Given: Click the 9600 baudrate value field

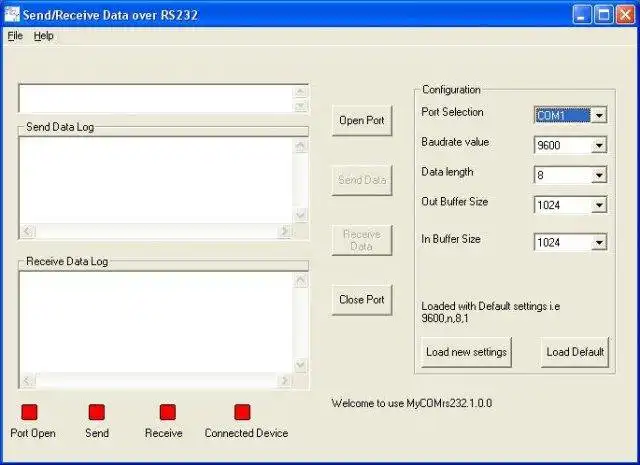Looking at the screenshot, I should [x=562, y=145].
